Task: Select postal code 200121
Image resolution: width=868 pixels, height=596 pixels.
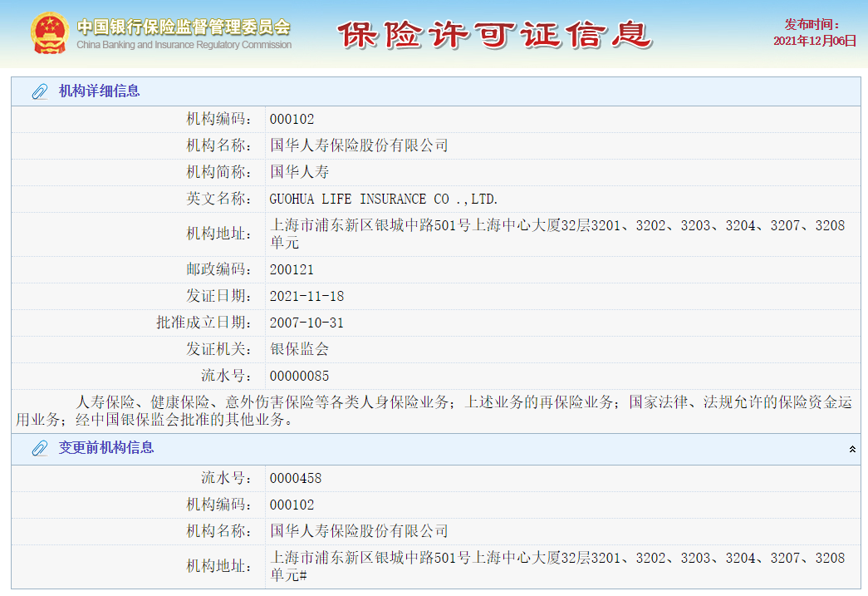Action: point(292,270)
